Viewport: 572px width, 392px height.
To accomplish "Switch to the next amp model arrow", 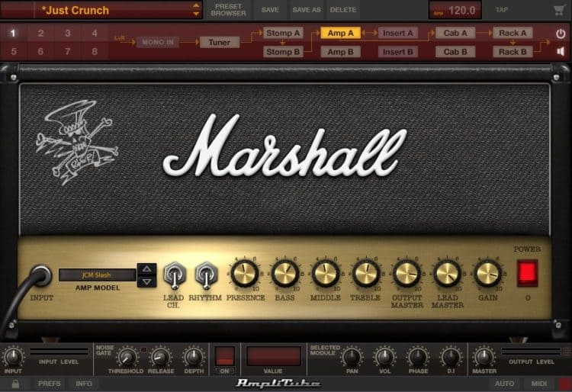I will [x=147, y=281].
